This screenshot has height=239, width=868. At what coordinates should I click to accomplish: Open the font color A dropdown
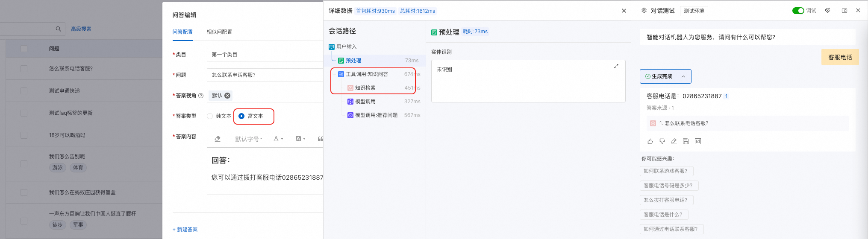click(278, 139)
